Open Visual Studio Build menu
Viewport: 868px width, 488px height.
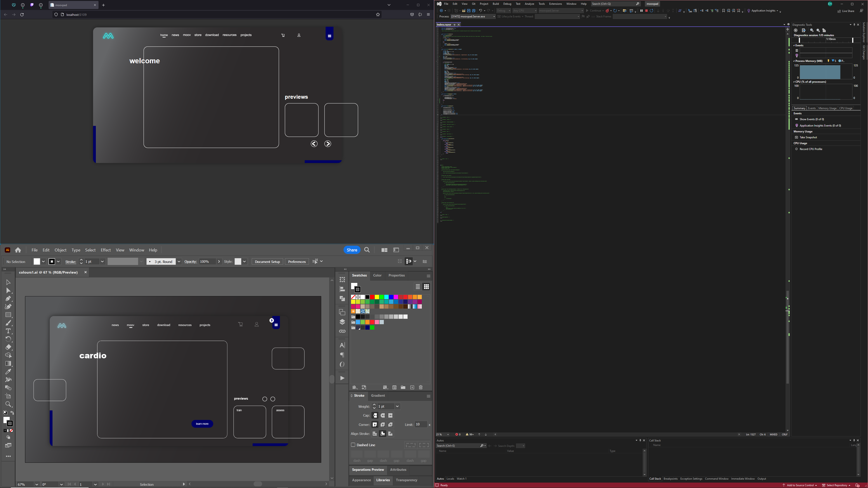[x=495, y=4]
